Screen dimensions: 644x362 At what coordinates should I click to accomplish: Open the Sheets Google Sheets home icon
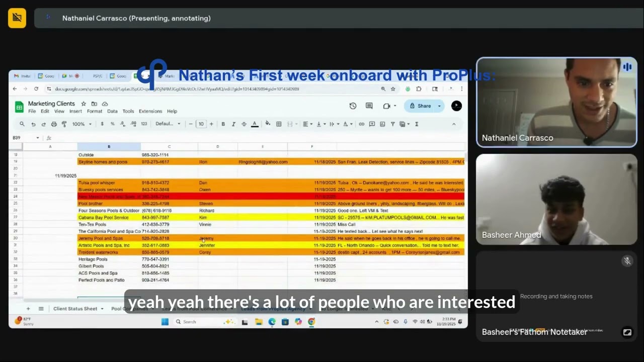point(19,107)
